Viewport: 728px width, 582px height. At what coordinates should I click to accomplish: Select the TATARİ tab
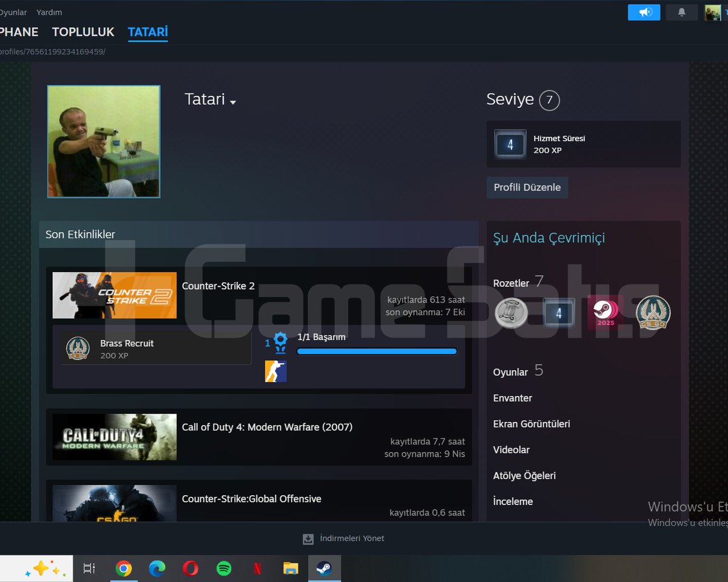(148, 32)
